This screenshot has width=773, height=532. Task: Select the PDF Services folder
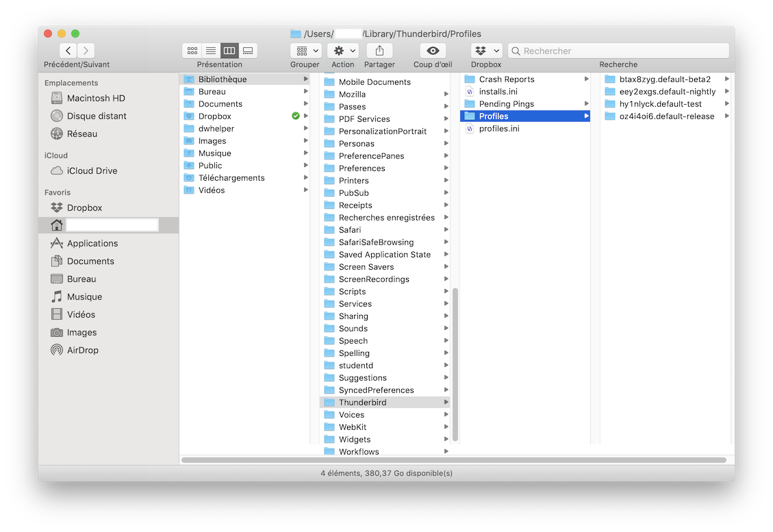(385, 119)
